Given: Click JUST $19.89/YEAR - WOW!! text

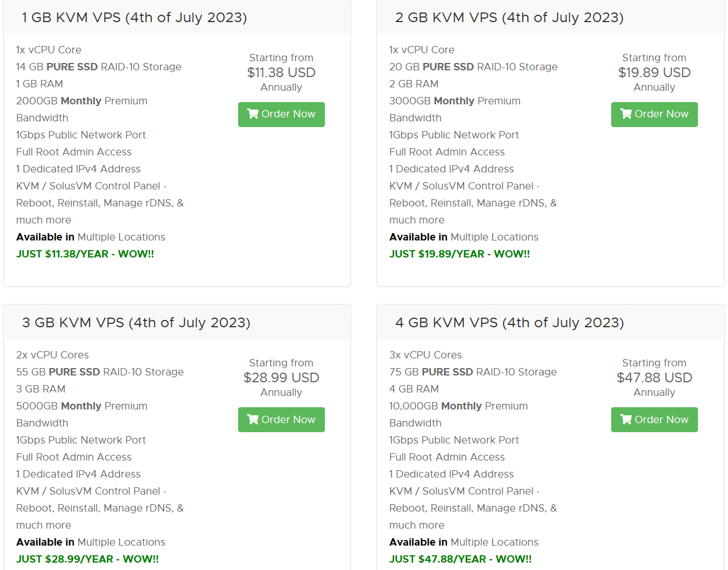Looking at the screenshot, I should coord(459,254).
